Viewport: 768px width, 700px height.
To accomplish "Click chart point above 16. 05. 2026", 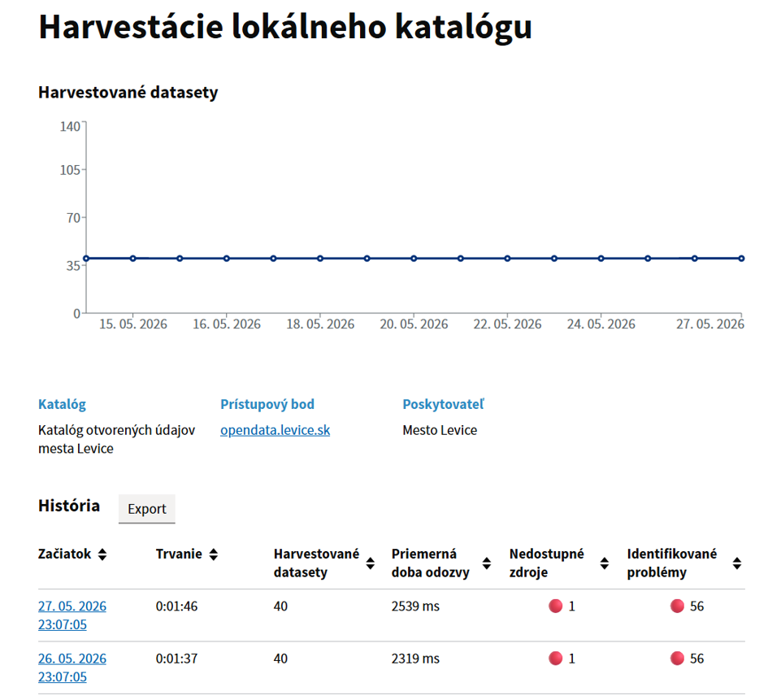I will 227,259.
